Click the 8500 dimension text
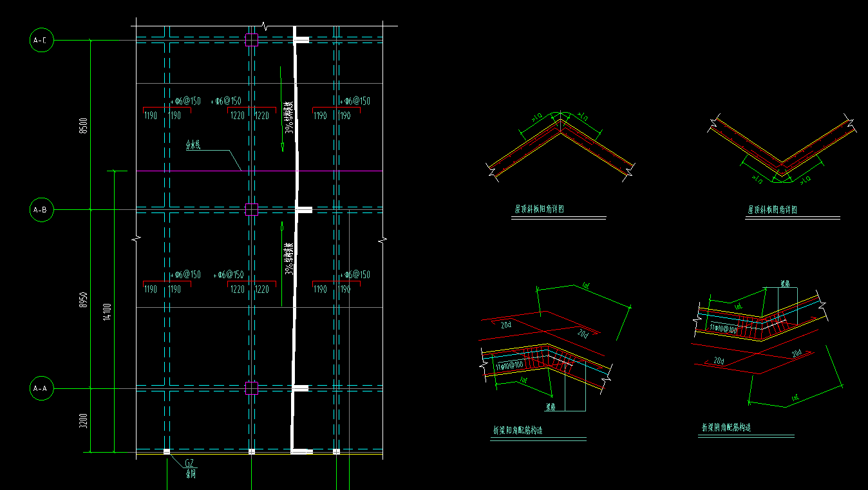The width and height of the screenshot is (868, 490). tap(82, 125)
